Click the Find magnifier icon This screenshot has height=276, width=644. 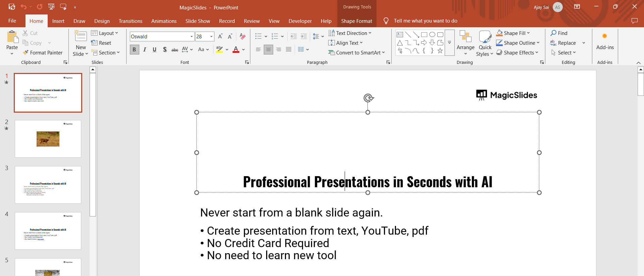coord(553,33)
